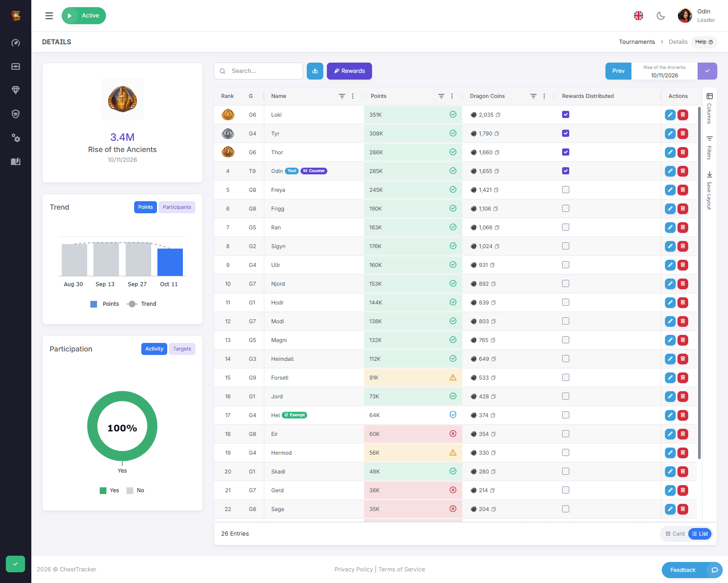Toggle the Yes legend swatch
Screen dimensions: 728x583
point(103,490)
